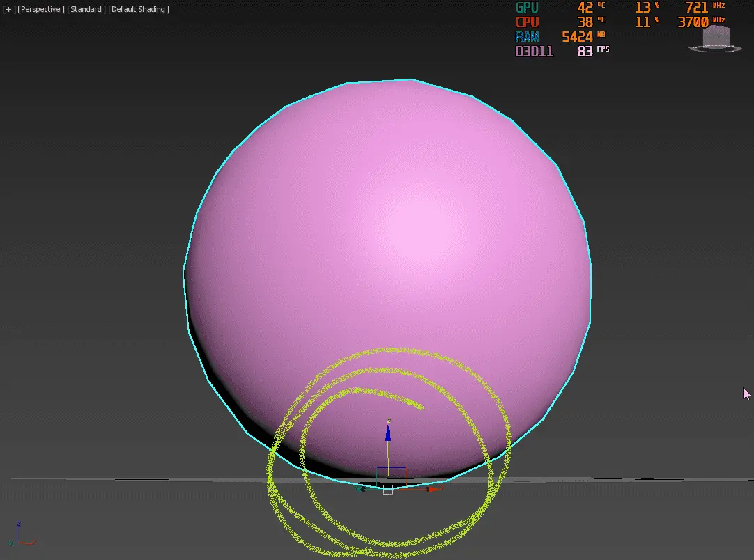
Task: Open the [Default Shading] viewport menu
Action: pos(139,9)
